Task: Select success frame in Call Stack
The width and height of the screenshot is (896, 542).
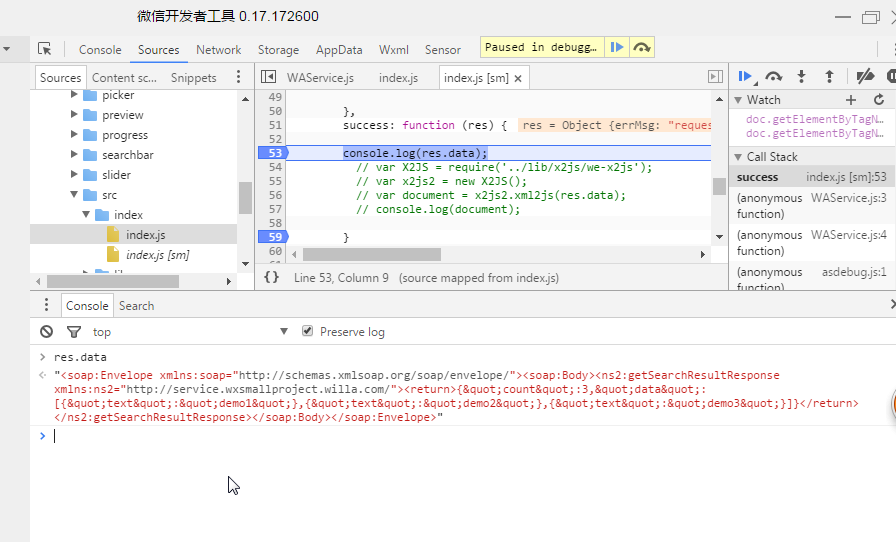Action: [x=811, y=177]
